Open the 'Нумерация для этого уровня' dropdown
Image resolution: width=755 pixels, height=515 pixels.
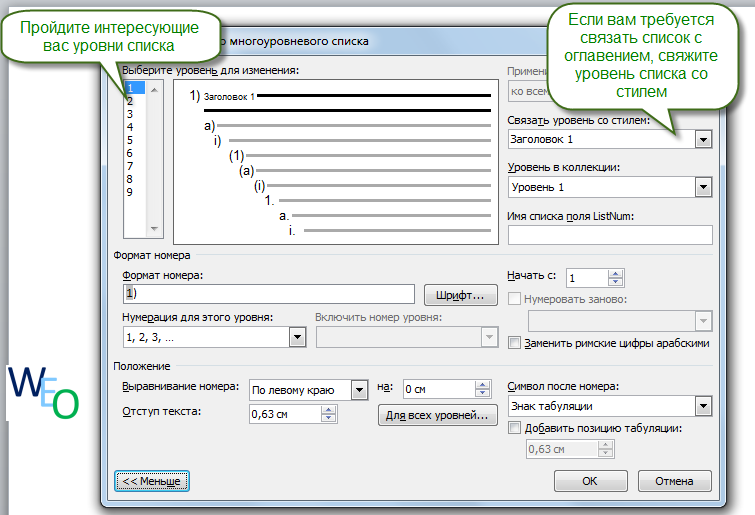(297, 338)
